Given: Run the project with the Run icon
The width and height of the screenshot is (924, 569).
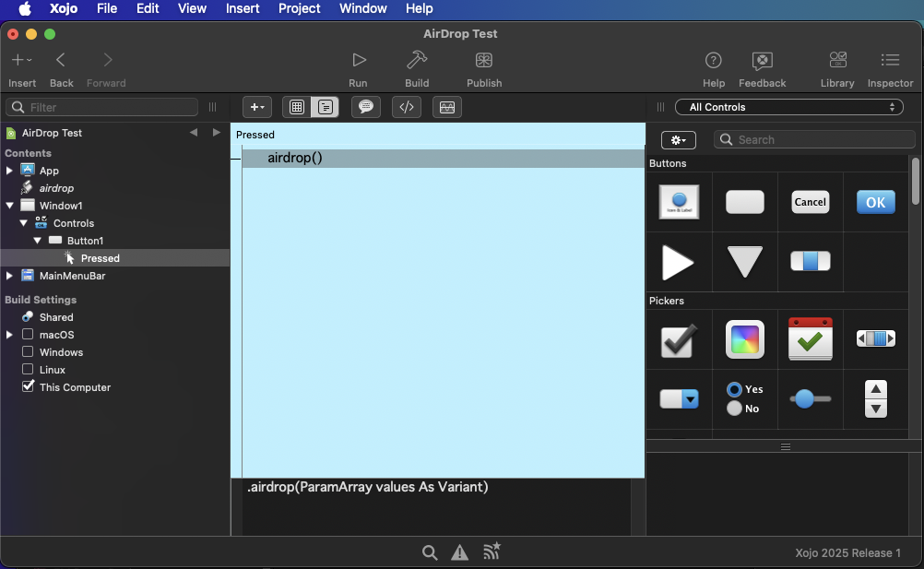Looking at the screenshot, I should tap(358, 61).
